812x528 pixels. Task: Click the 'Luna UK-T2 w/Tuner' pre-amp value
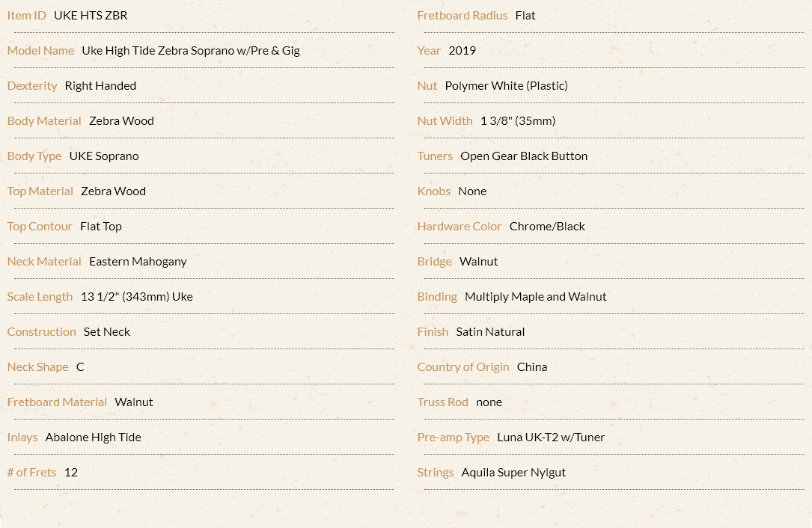551,438
